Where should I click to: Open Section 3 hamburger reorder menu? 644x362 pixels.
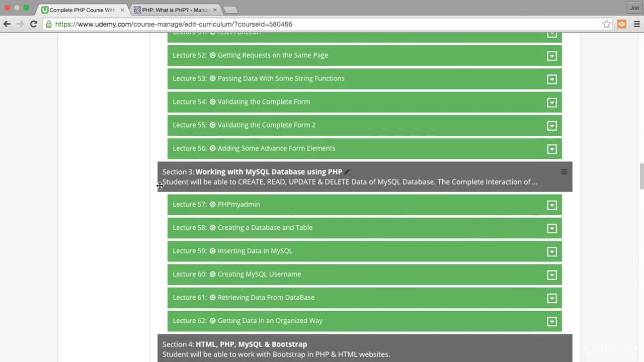point(564,172)
